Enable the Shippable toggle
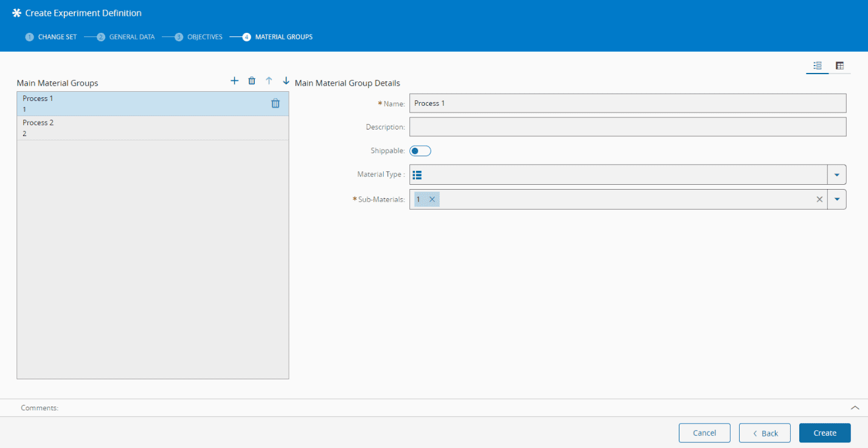Screen dimensions: 868x448 (420, 150)
